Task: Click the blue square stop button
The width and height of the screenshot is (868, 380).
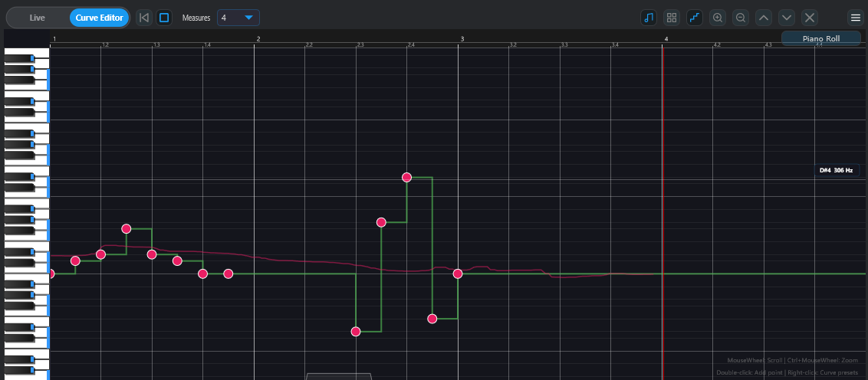Action: point(164,18)
